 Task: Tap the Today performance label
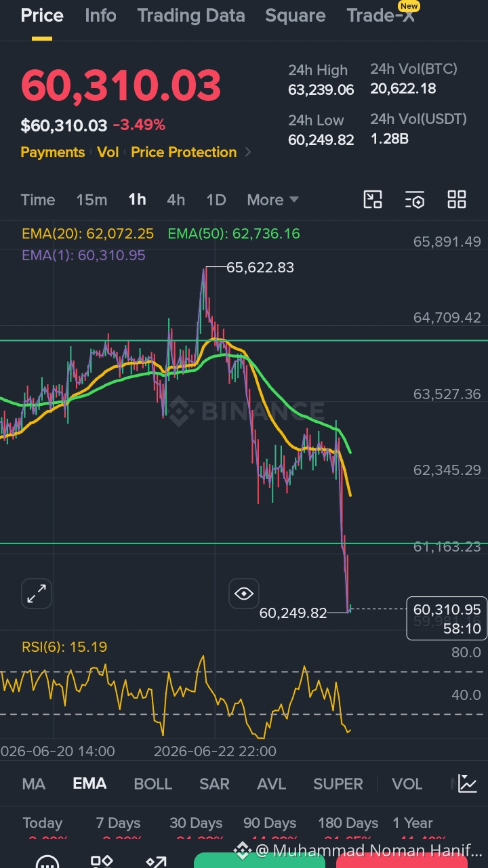[x=43, y=823]
